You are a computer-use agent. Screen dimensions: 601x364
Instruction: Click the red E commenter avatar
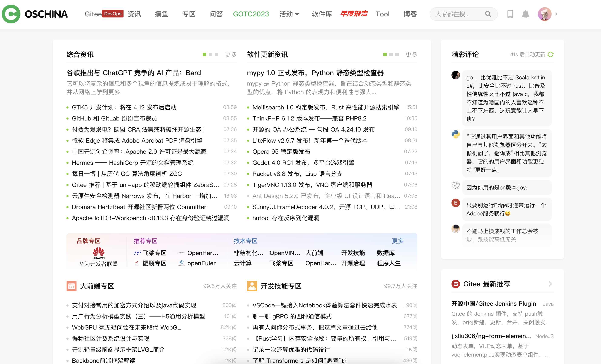(455, 203)
